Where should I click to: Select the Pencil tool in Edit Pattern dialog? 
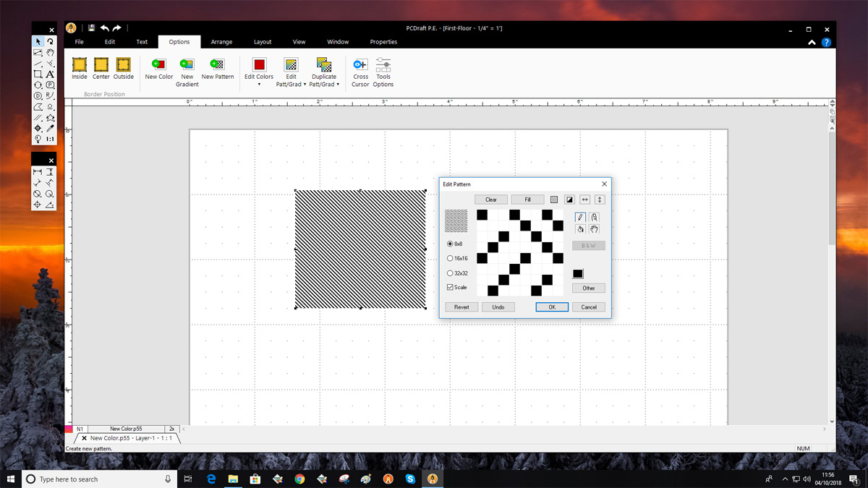pos(580,217)
